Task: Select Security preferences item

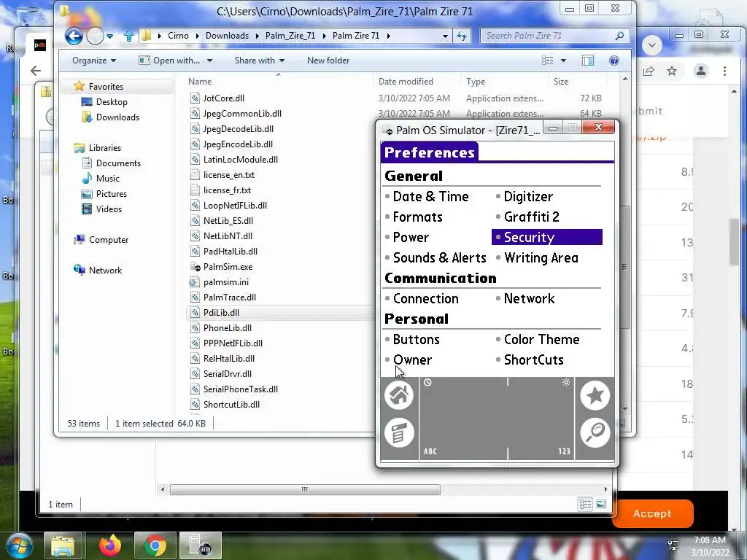Action: click(x=547, y=237)
